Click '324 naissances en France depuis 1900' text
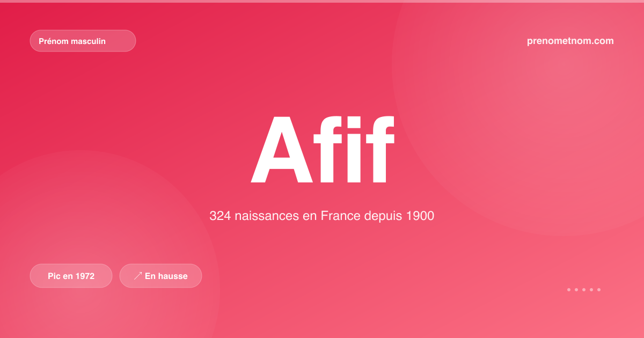The width and height of the screenshot is (644, 338). click(322, 216)
